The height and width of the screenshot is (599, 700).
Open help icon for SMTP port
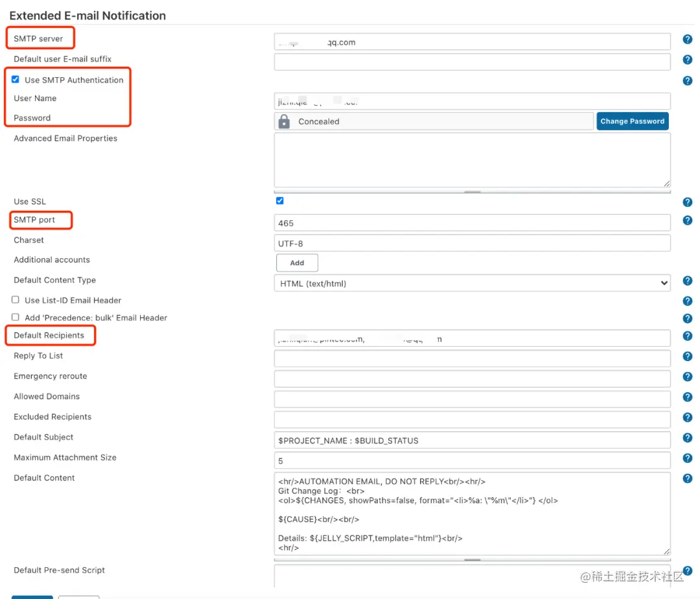[x=687, y=220]
